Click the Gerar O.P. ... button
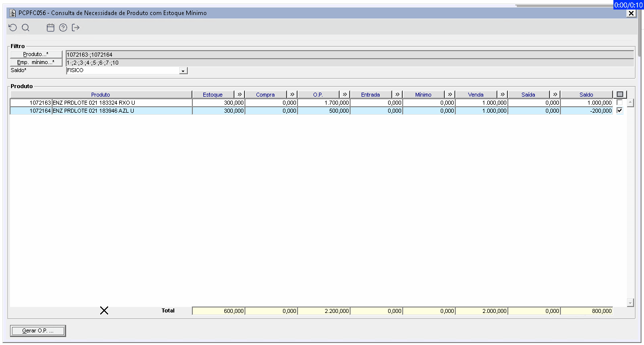The image size is (644, 345). click(x=38, y=331)
